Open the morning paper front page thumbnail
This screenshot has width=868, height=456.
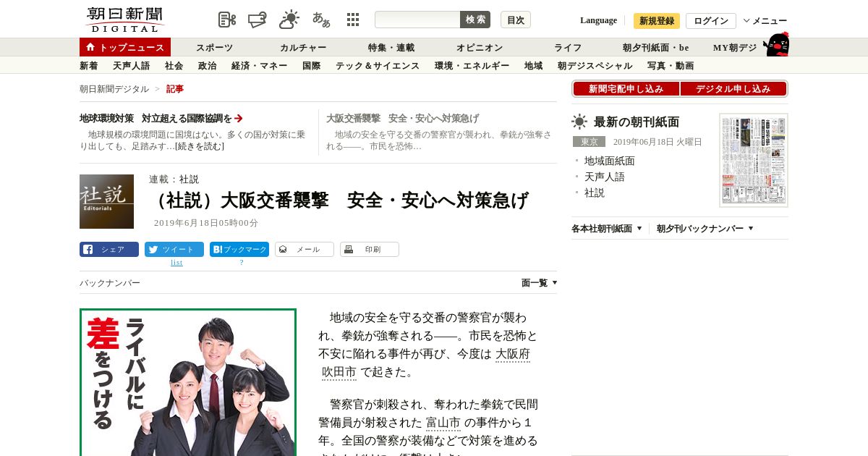(754, 160)
